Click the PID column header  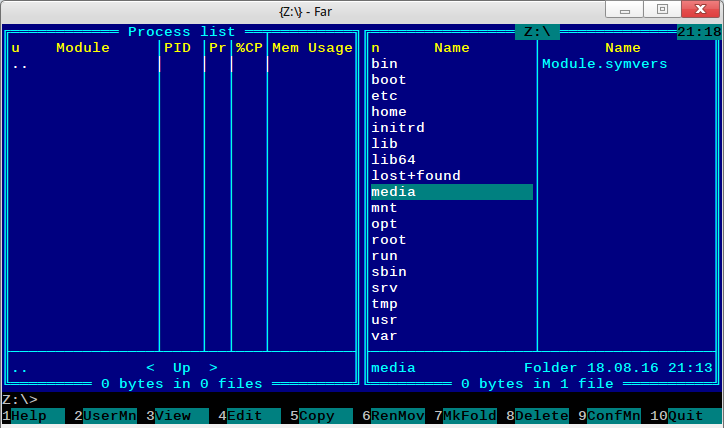[177, 48]
